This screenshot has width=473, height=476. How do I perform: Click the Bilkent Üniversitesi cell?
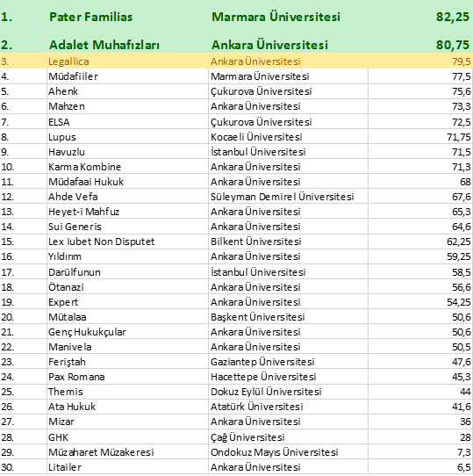pos(288,242)
